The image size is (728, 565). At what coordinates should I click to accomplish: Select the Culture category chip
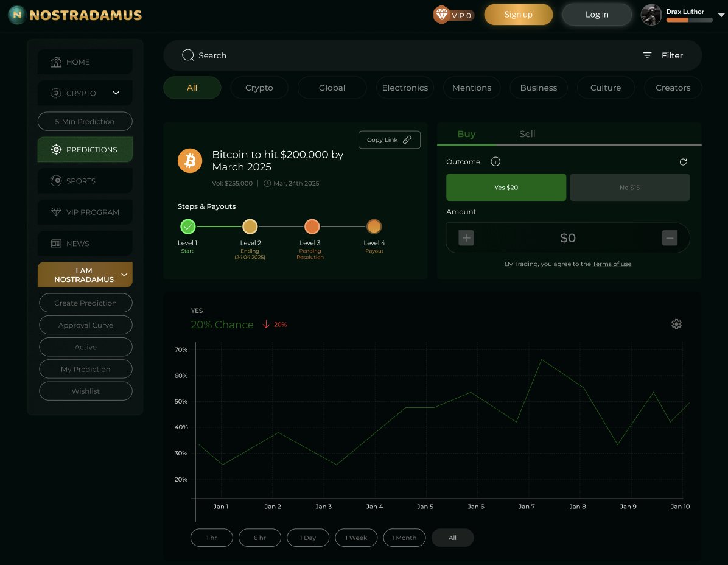pyautogui.click(x=606, y=88)
